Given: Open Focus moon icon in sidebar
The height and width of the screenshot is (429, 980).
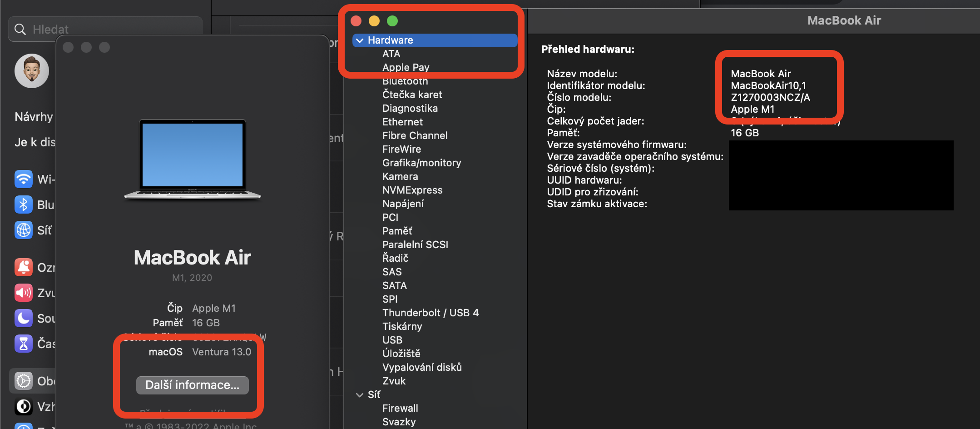Looking at the screenshot, I should click(24, 318).
